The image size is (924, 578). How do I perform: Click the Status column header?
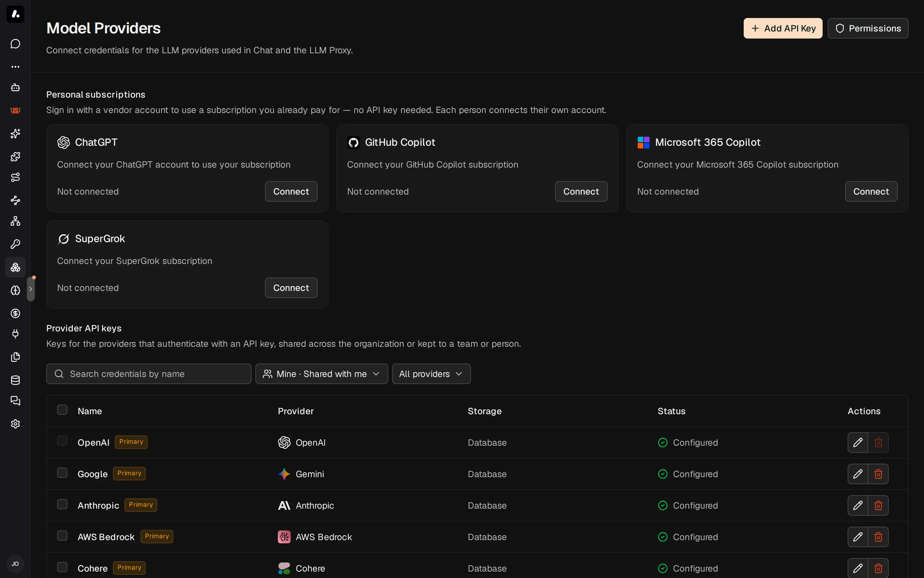coord(671,411)
